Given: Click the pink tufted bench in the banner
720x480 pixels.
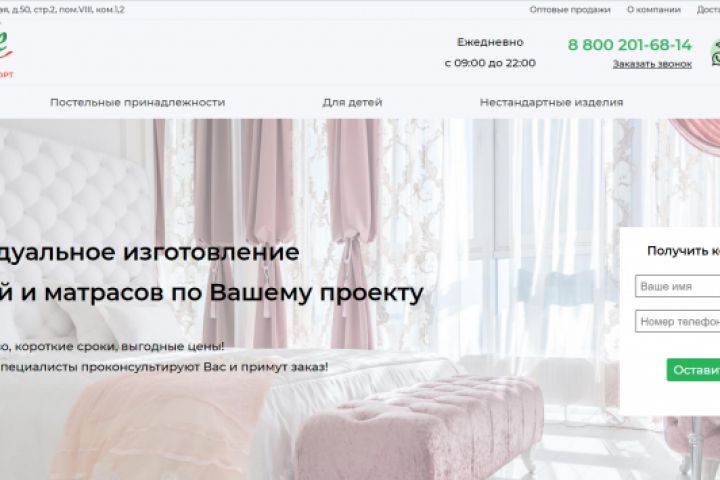Looking at the screenshot, I should click(x=420, y=425).
